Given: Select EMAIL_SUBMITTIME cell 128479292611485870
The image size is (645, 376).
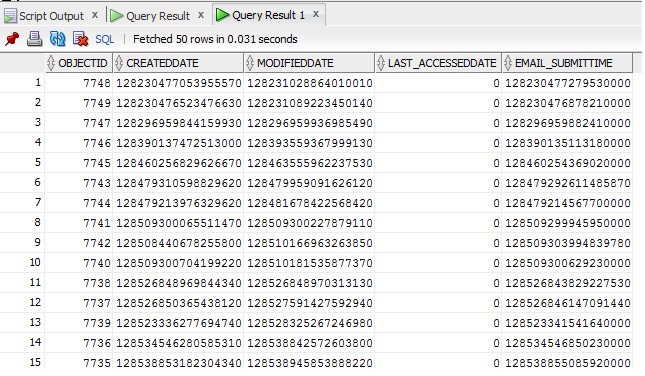Looking at the screenshot, I should tap(568, 183).
